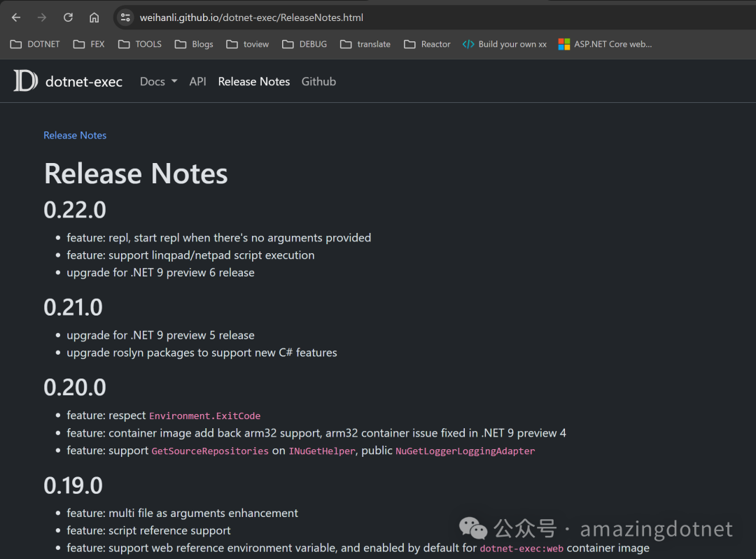Click the Environment.ExitCode code text
This screenshot has height=559, width=756.
click(205, 416)
